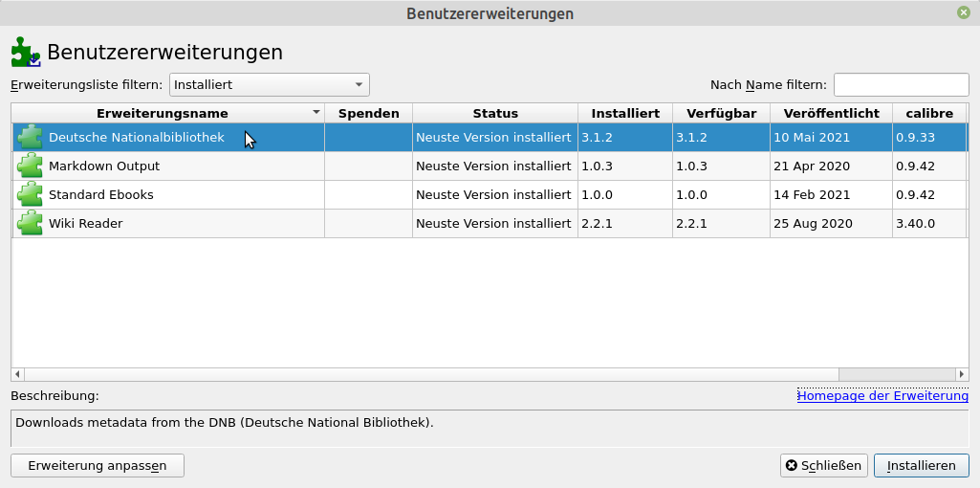Click the Benutzererweiterungen header puzzle icon

(x=26, y=52)
